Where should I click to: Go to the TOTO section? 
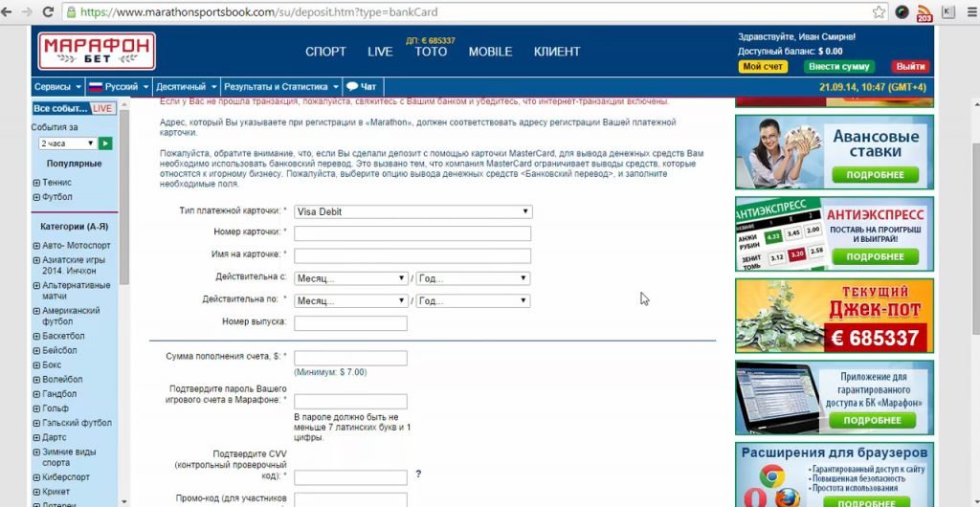pyautogui.click(x=432, y=52)
